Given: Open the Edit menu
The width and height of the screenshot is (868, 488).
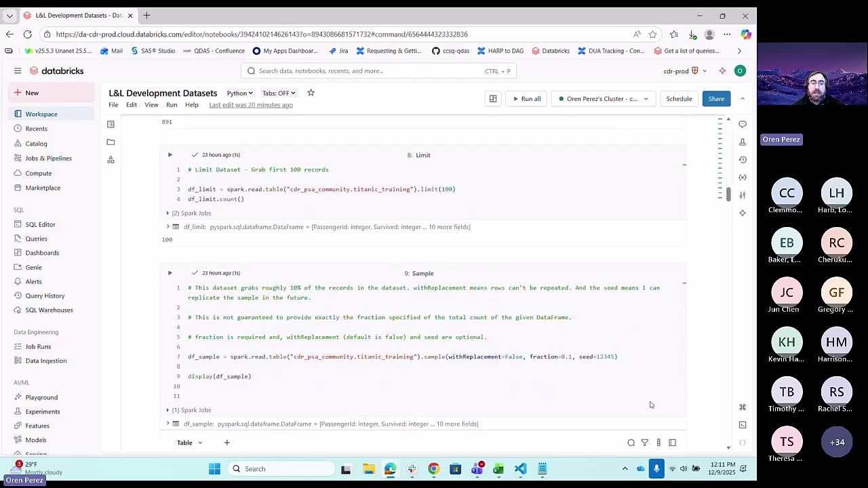Looking at the screenshot, I should (132, 105).
